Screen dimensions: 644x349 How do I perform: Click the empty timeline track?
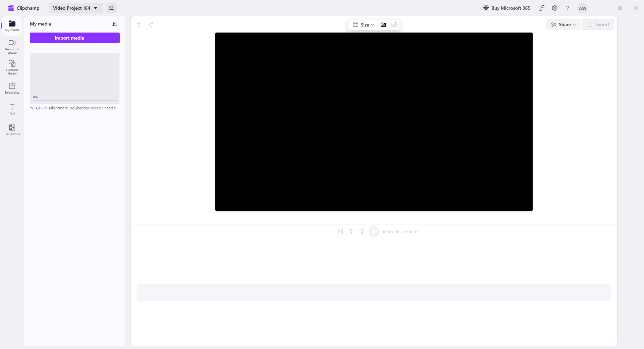coord(374,292)
